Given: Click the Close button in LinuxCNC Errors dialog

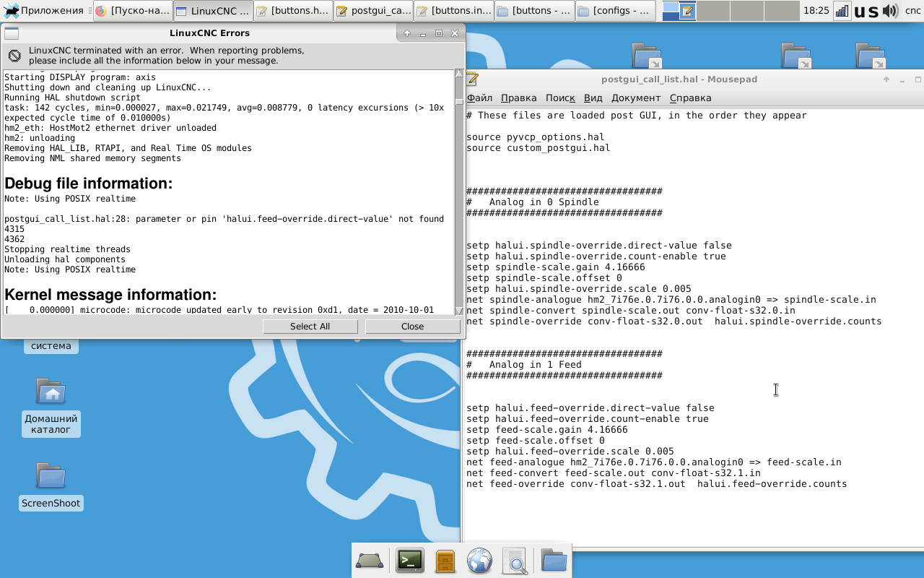Looking at the screenshot, I should [412, 327].
